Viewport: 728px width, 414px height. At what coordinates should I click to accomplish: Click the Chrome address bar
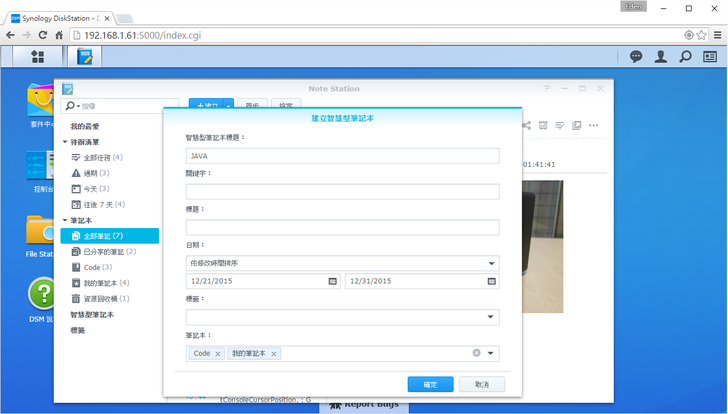click(376, 35)
